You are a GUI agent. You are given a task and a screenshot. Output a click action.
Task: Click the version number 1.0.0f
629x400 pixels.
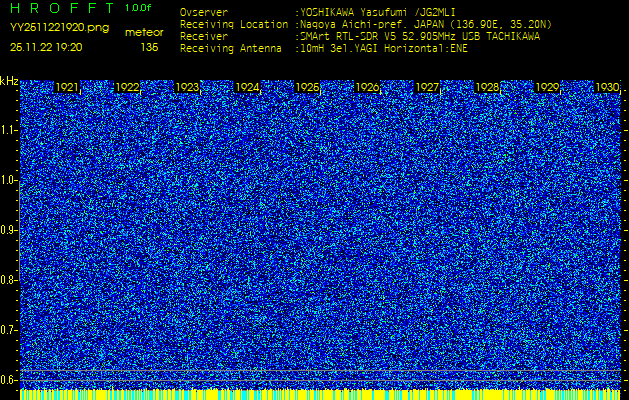click(138, 8)
